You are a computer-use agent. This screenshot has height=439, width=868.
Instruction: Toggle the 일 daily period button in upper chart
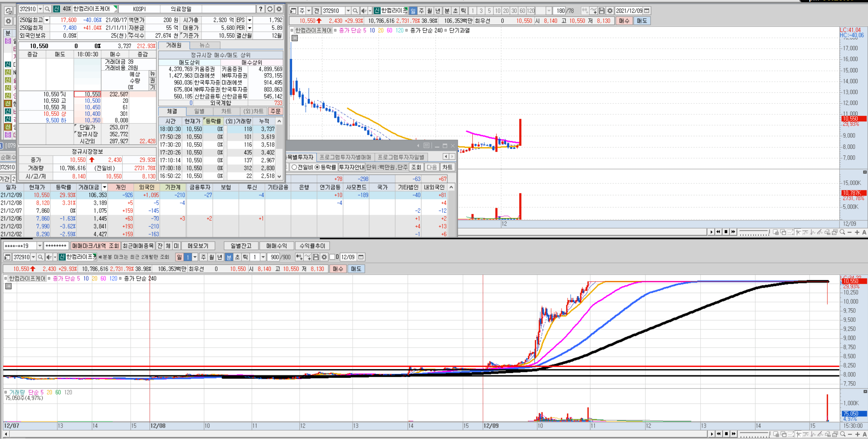[x=413, y=11]
